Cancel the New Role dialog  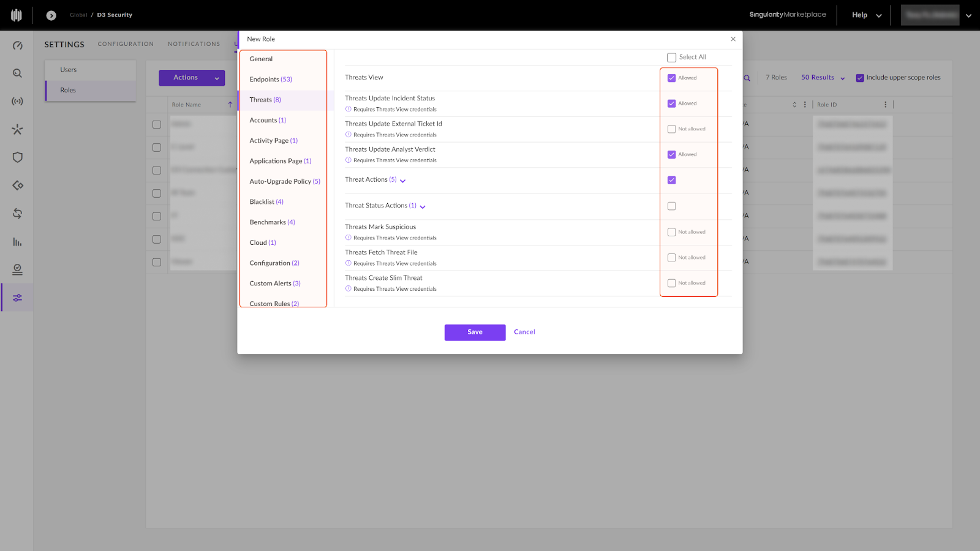pyautogui.click(x=524, y=332)
